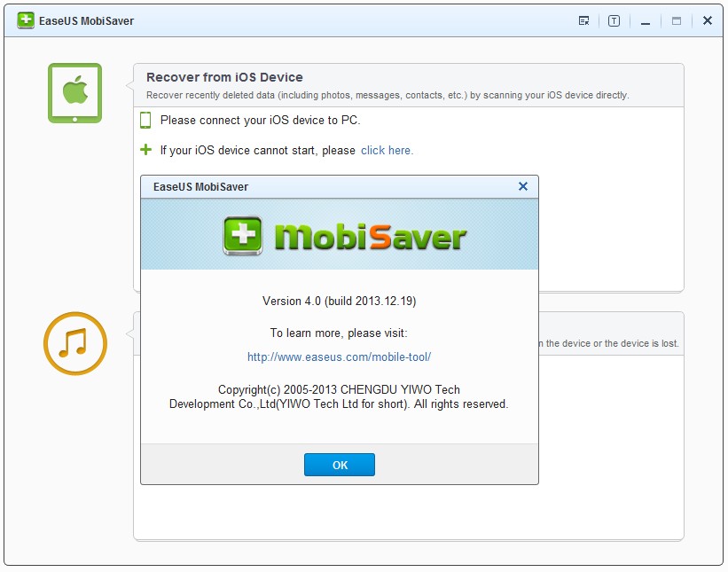Click the EaseUS MobiSaver app logo in title bar
The height and width of the screenshot is (572, 728).
[x=26, y=20]
